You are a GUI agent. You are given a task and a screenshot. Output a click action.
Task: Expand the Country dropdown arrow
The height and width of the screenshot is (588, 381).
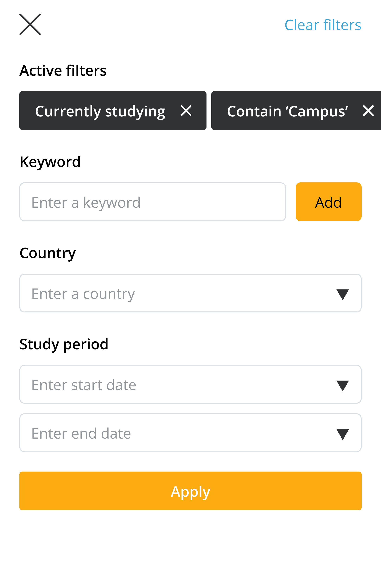coord(342,294)
